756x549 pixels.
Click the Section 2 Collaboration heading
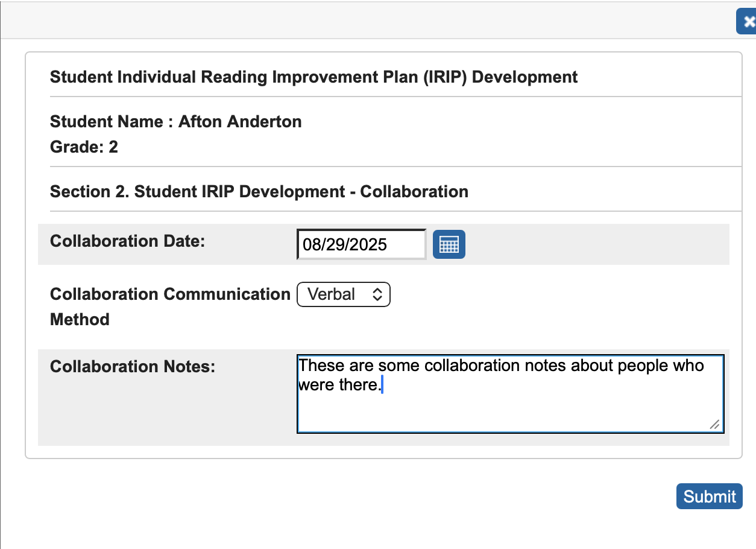pos(259,191)
